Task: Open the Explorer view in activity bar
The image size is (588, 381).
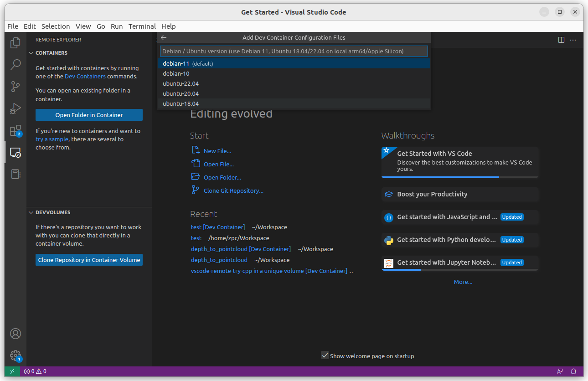Action: pyautogui.click(x=15, y=43)
